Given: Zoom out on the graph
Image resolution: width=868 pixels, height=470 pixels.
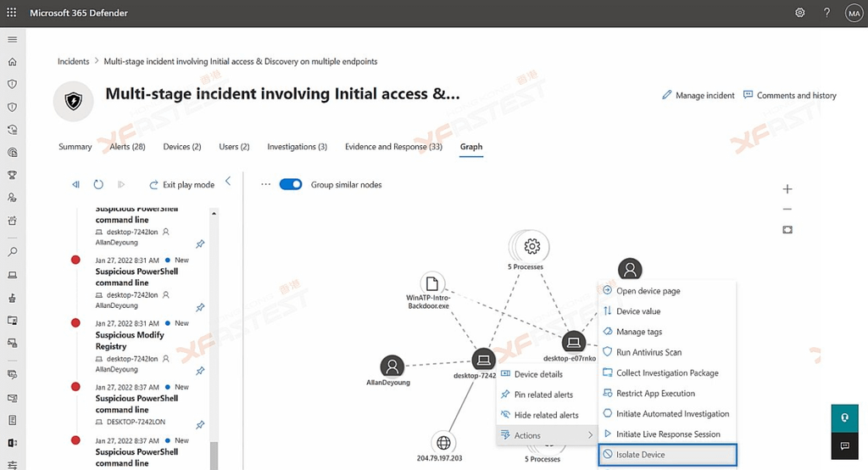Looking at the screenshot, I should coord(787,210).
